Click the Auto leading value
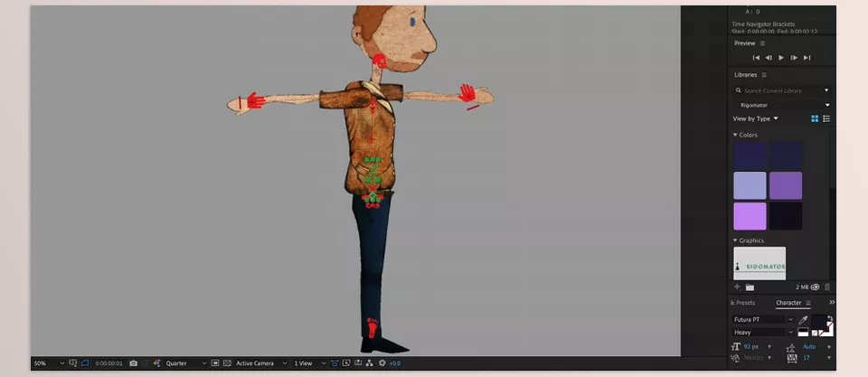Image resolution: width=868 pixels, height=377 pixels. point(809,346)
